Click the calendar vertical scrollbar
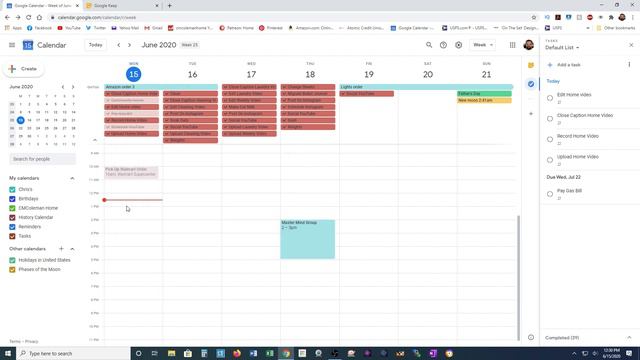This screenshot has height=360, width=640. (x=519, y=278)
